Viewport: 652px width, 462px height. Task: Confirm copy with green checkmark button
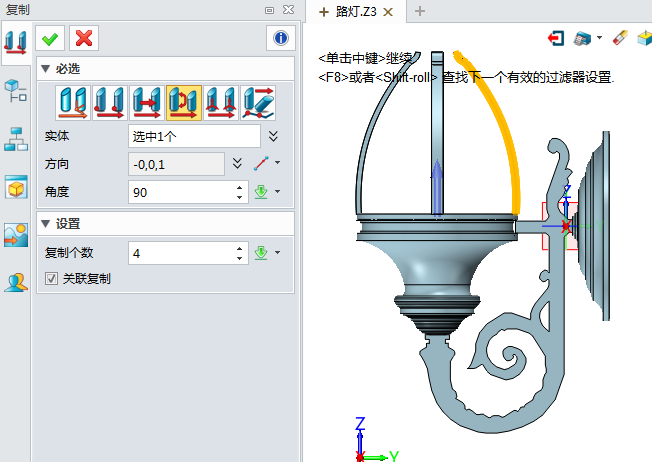50,38
